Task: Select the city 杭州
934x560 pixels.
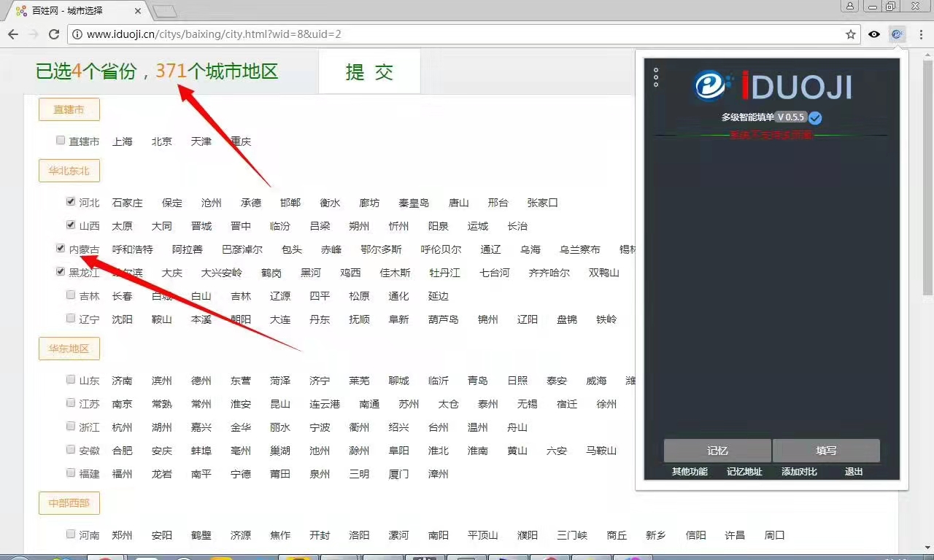Action: point(123,427)
